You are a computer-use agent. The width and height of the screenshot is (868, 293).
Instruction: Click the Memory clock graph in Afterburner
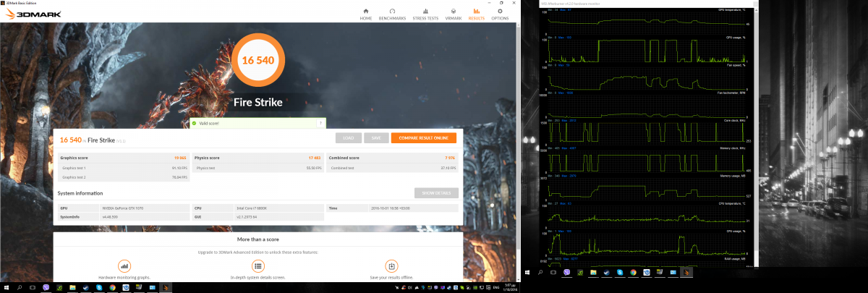point(647,161)
